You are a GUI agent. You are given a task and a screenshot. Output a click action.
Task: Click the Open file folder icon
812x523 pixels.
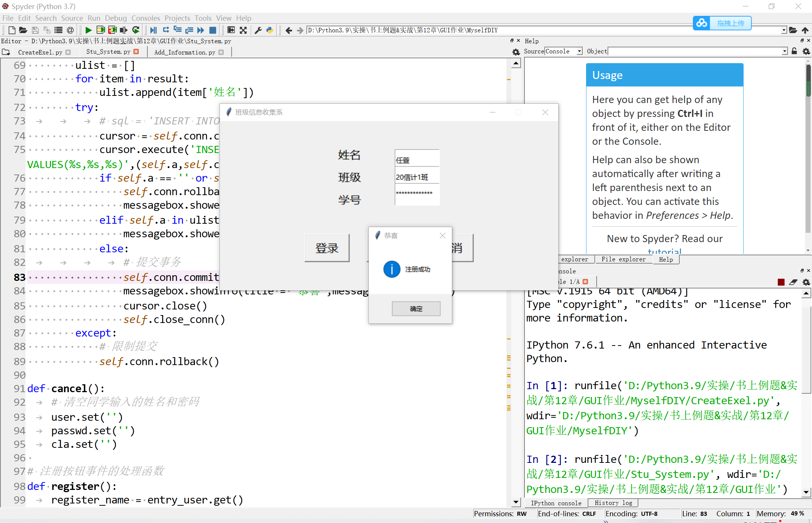point(23,30)
